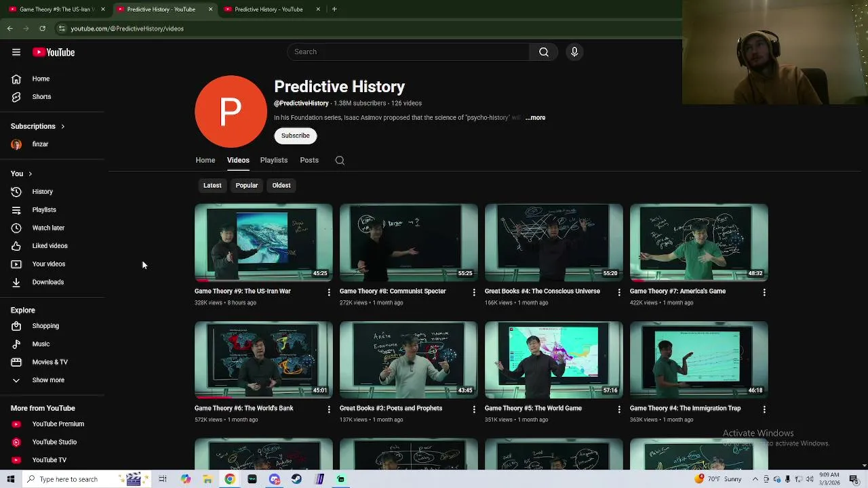
Task: Open options menu for Game Theory #7 video
Action: tap(764, 292)
